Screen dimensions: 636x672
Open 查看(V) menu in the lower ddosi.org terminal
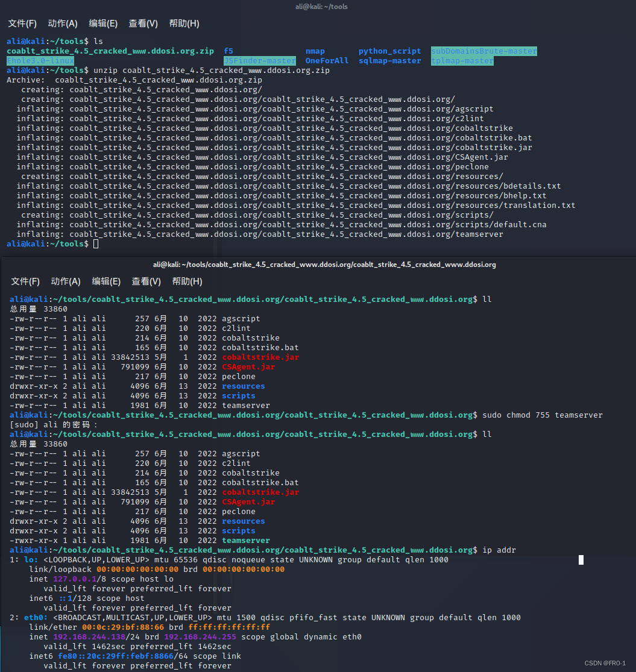tap(146, 281)
